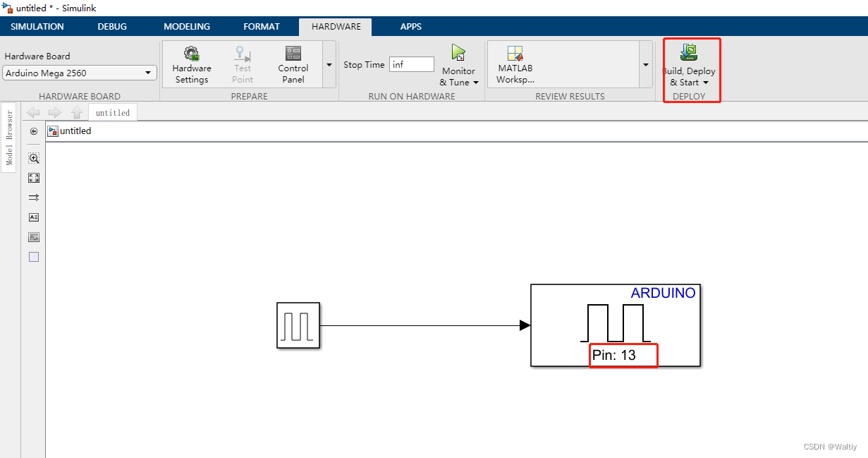Click the hide/show model browser icon

click(x=34, y=131)
